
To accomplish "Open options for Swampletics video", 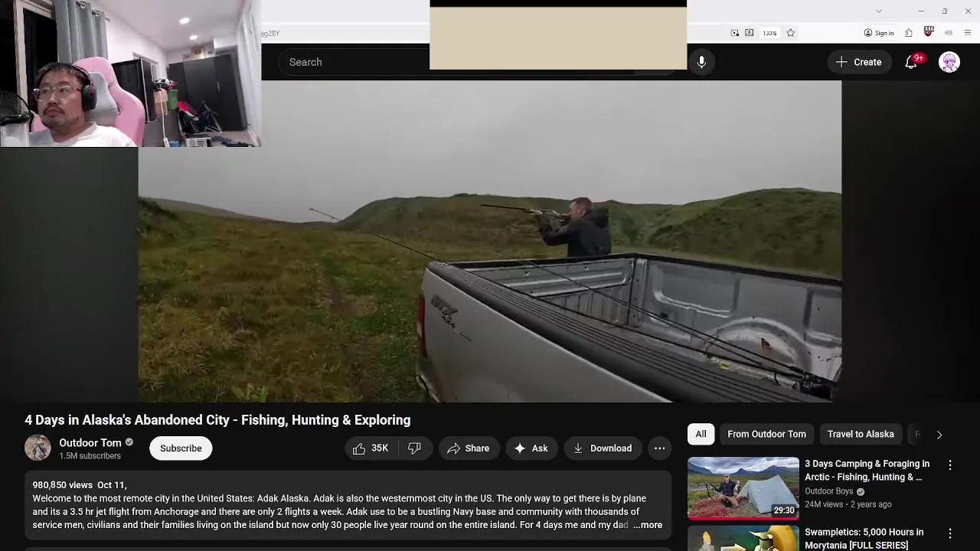I will [x=950, y=533].
